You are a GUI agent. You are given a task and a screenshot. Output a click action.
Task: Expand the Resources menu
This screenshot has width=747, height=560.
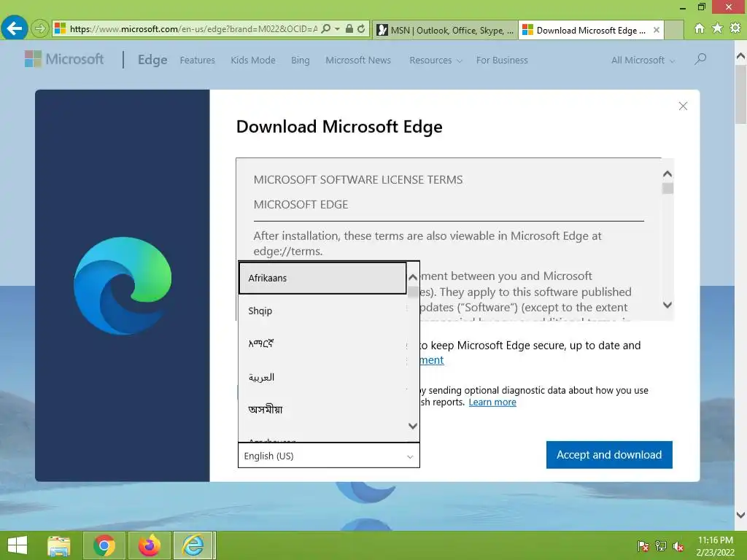coord(436,60)
